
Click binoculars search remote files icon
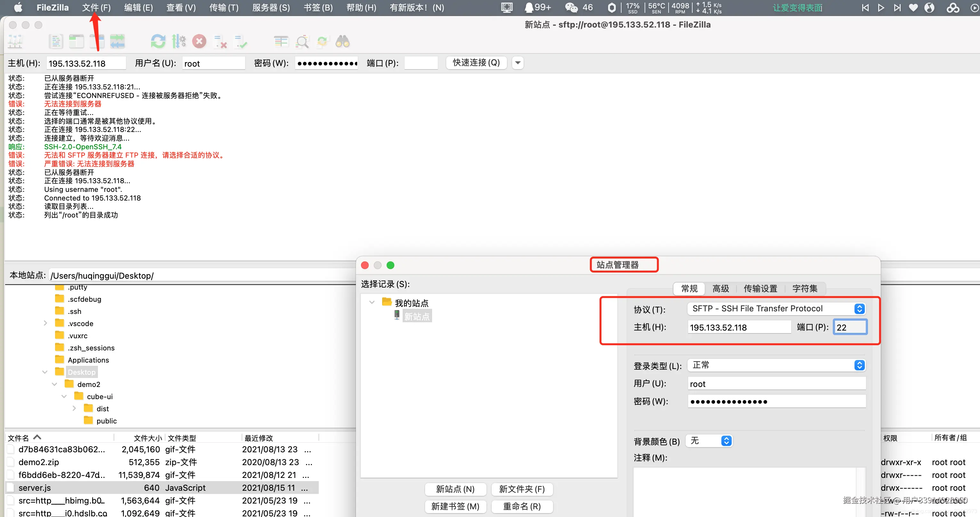(x=342, y=42)
